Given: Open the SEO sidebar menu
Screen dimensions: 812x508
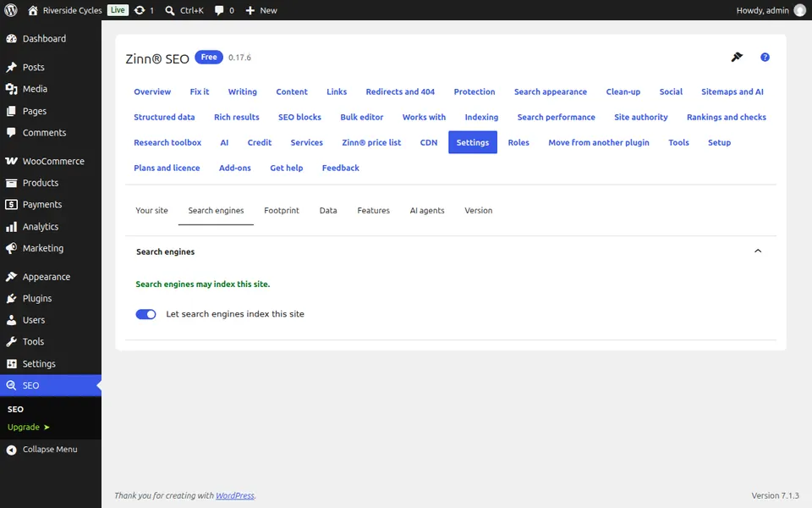Looking at the screenshot, I should [51, 386].
